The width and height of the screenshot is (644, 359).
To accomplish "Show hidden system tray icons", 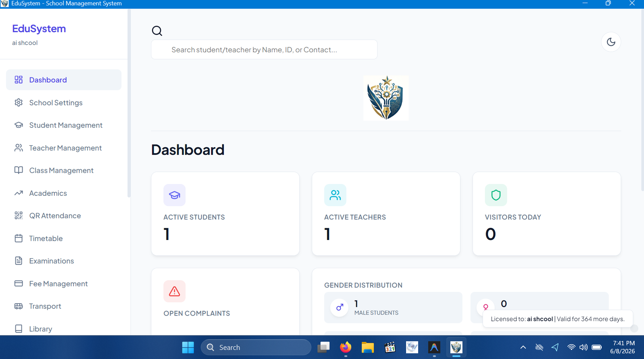I will (x=523, y=347).
